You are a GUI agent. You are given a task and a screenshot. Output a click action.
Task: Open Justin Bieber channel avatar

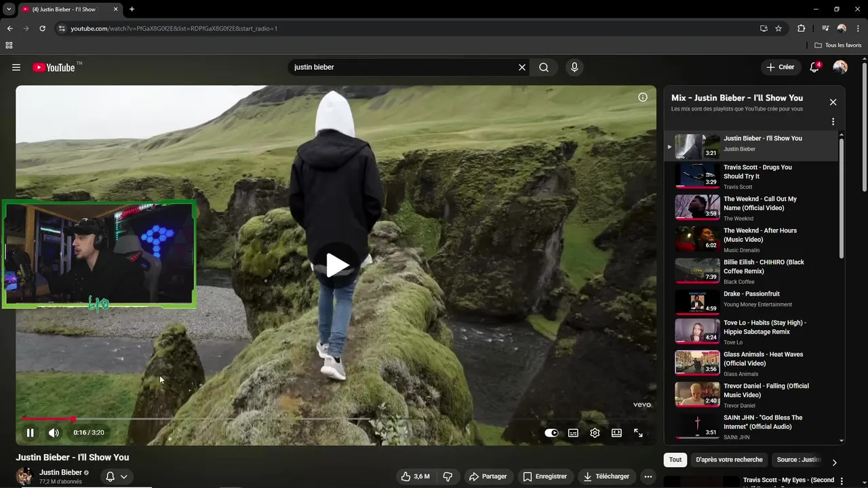(x=24, y=476)
